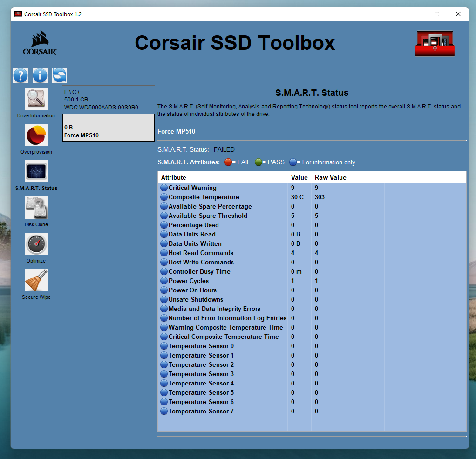Viewport: 476px width, 459px height.
Task: Click blue indicator beside Temperature Sensor 7
Action: coord(164,411)
